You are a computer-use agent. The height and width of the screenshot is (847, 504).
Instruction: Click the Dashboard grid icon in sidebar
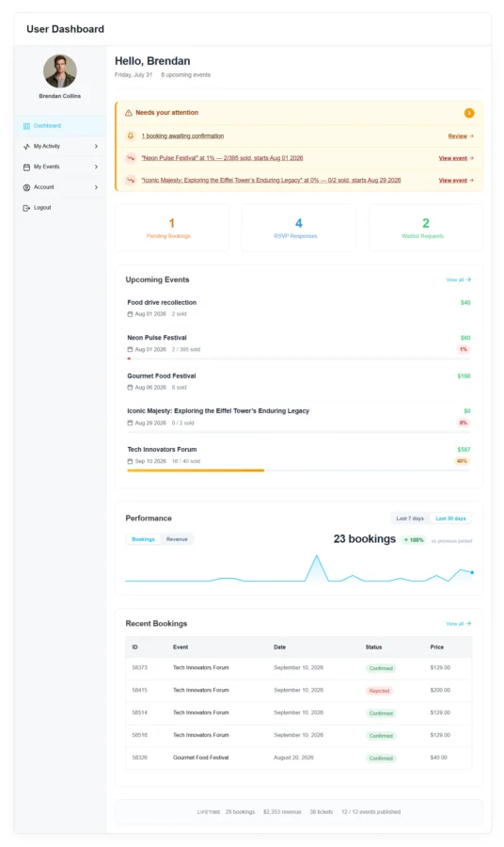coord(26,126)
